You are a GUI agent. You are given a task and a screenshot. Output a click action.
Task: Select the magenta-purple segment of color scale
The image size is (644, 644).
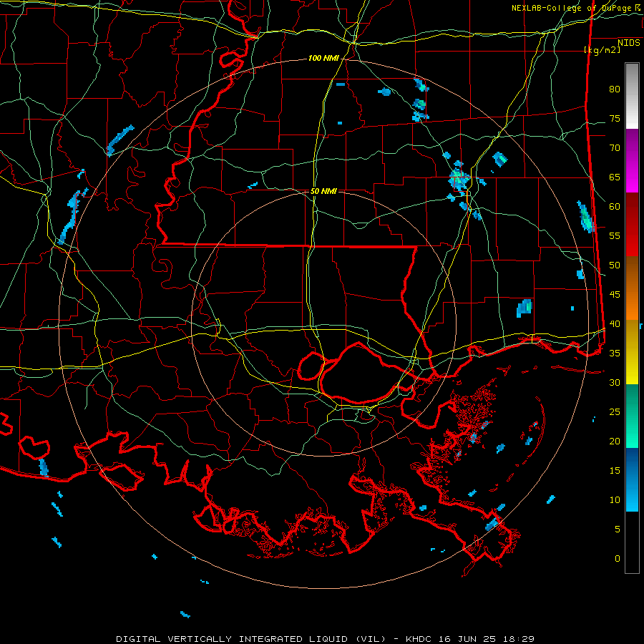[x=632, y=160]
